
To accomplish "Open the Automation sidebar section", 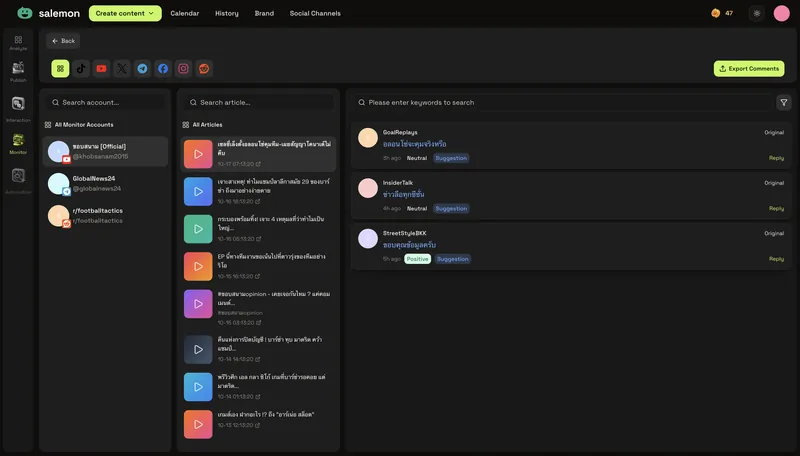I will 18,181.
